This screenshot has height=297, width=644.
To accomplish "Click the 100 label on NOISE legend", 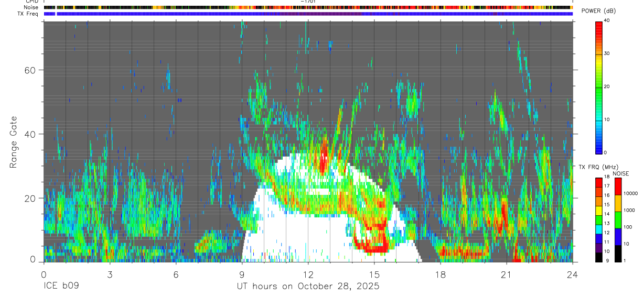I will pyautogui.click(x=628, y=227).
